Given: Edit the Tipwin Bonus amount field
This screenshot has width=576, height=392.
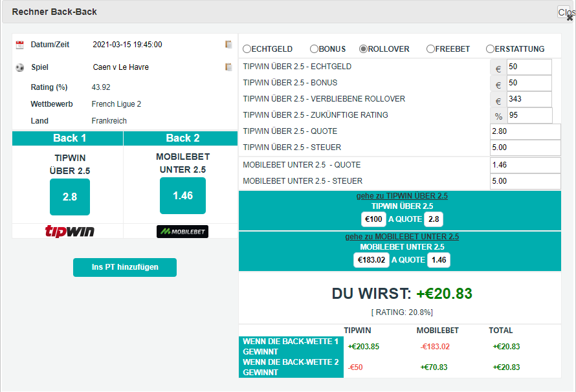Looking at the screenshot, I should click(x=529, y=83).
